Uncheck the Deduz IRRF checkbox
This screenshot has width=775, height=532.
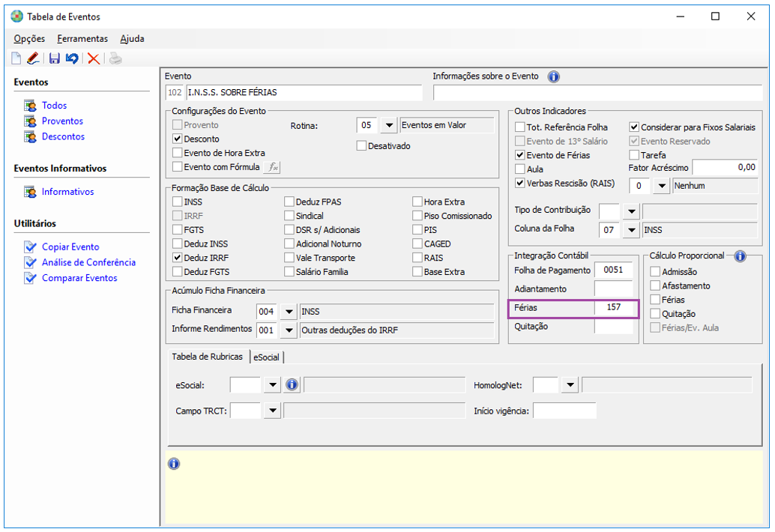pos(178,257)
